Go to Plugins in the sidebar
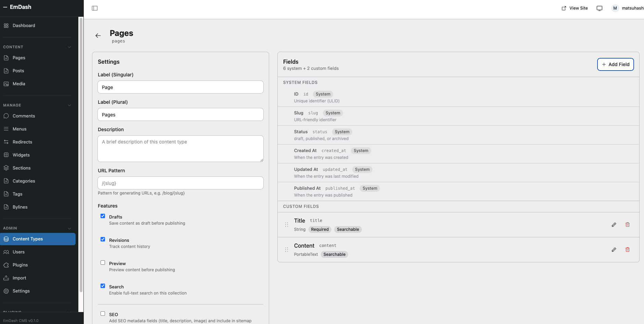This screenshot has height=324, width=644. 20,265
